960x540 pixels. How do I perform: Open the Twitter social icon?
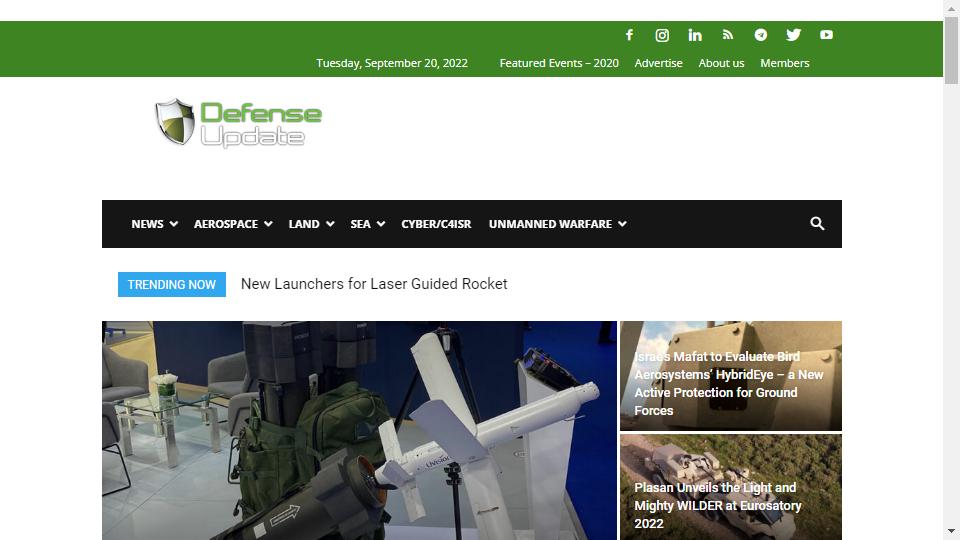coord(793,35)
